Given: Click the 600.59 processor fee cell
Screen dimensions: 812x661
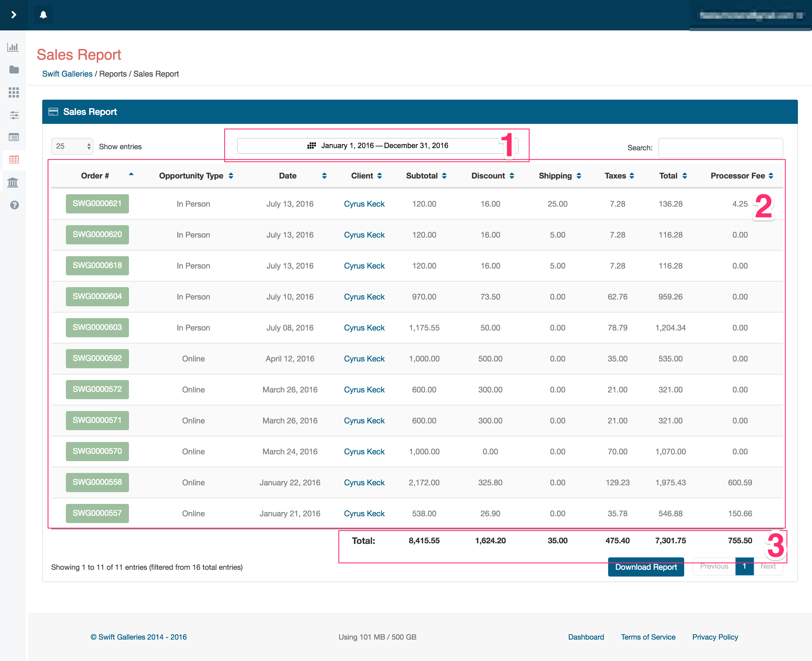Looking at the screenshot, I should (x=740, y=483).
